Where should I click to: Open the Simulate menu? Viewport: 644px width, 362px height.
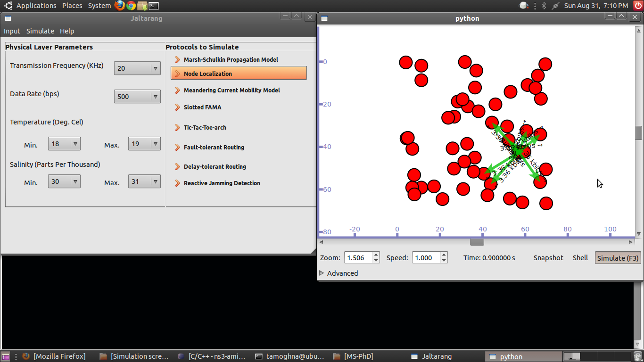click(40, 31)
